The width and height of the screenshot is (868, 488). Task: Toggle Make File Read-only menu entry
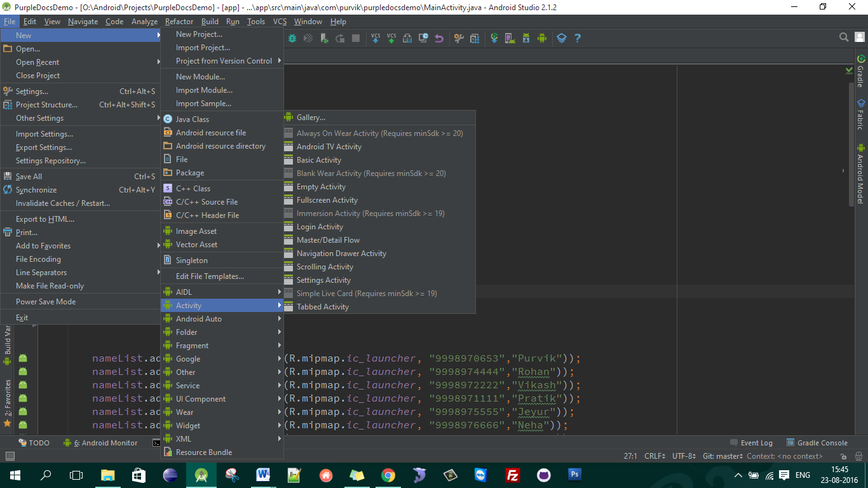80,286
